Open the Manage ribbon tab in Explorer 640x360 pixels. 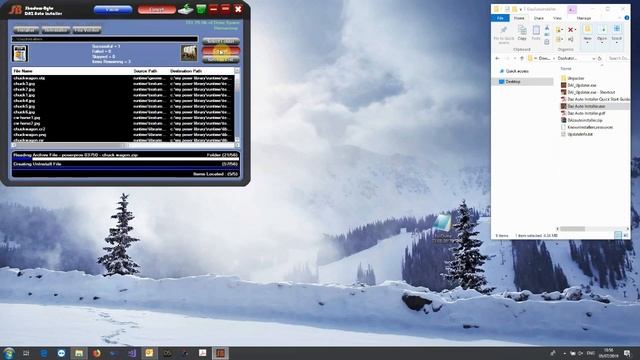click(x=584, y=18)
